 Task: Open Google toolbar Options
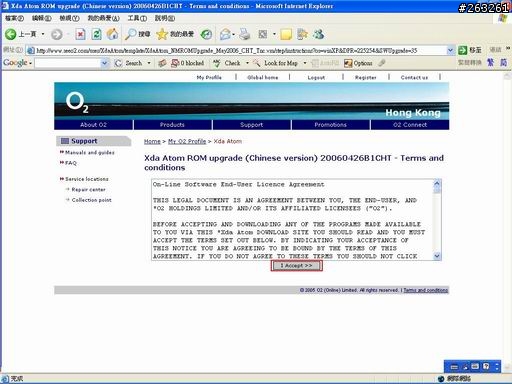(358, 63)
